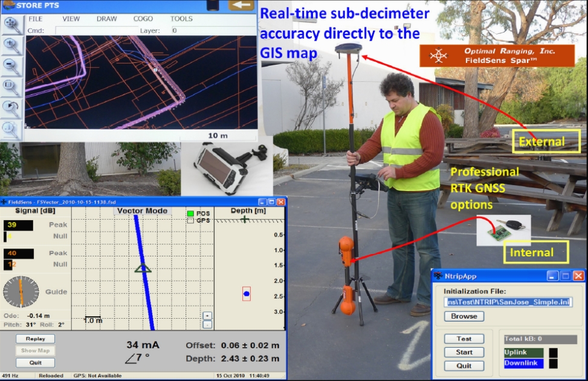Click the black Uplink indicator box

point(553,353)
